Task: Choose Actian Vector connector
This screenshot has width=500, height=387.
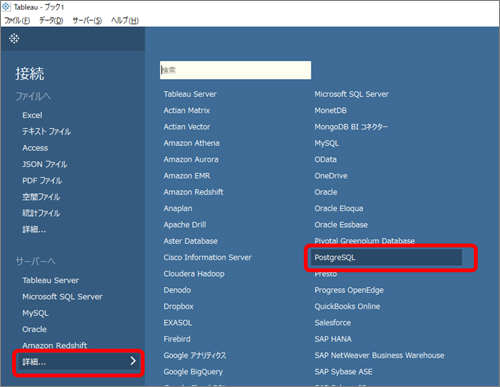Action: (x=187, y=127)
